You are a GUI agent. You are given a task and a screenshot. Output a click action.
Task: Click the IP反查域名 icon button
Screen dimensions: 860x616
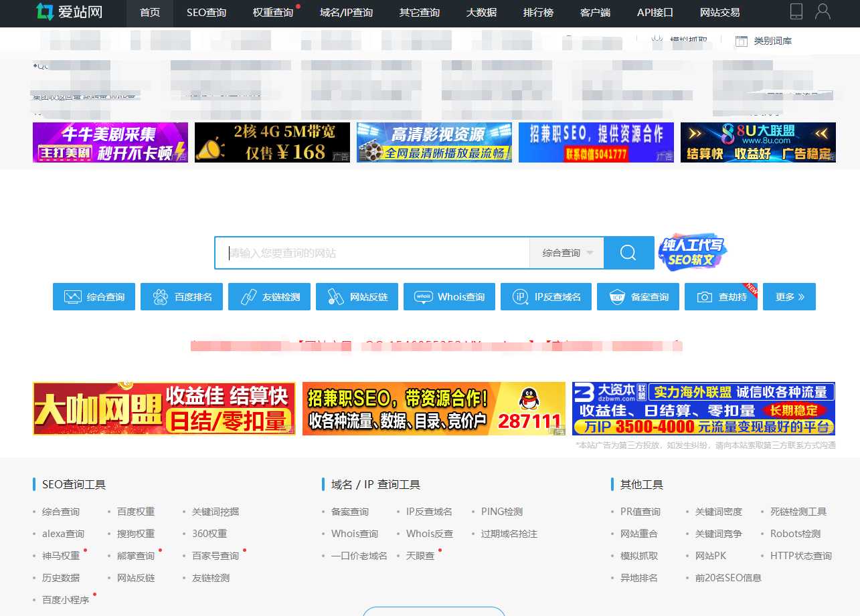click(x=546, y=297)
